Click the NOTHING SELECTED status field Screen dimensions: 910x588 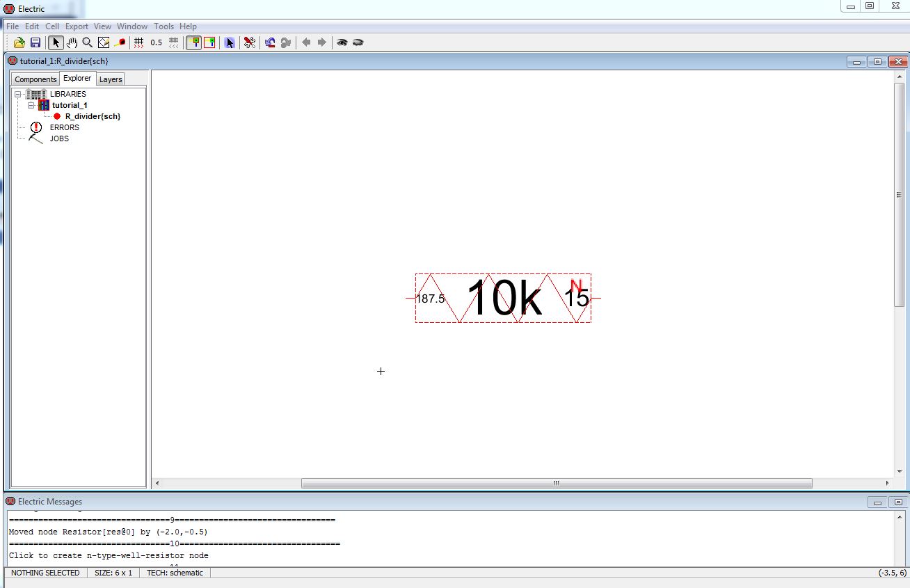pyautogui.click(x=46, y=573)
